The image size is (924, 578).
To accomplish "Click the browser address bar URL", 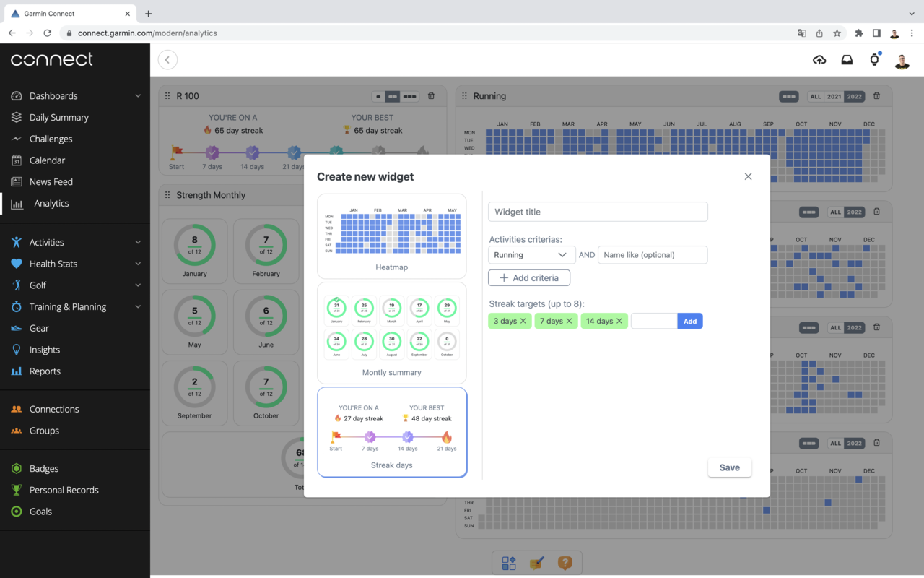I will 147,33.
